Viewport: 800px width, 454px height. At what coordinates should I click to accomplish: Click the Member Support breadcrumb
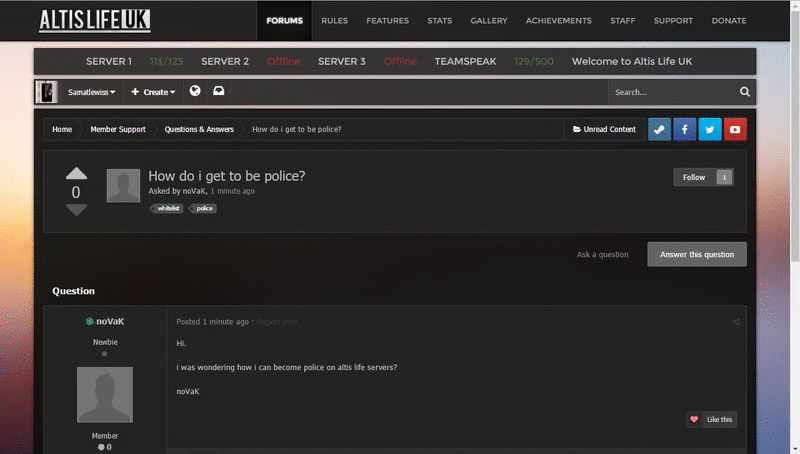[118, 130]
